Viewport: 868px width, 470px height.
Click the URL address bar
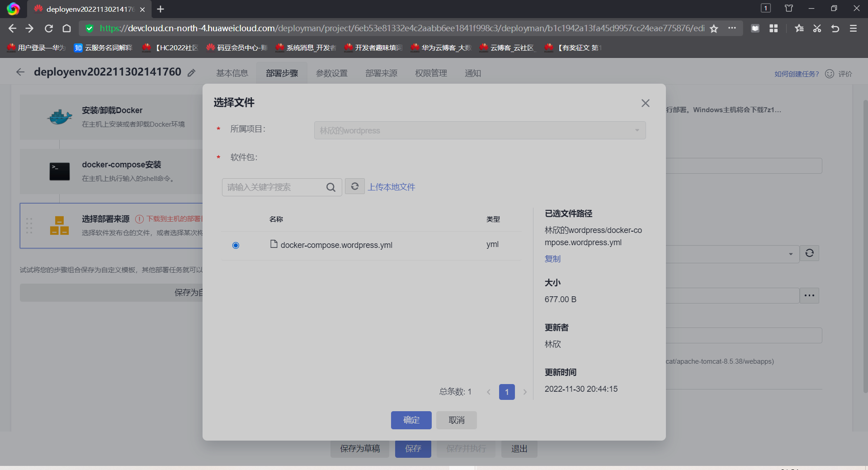401,28
